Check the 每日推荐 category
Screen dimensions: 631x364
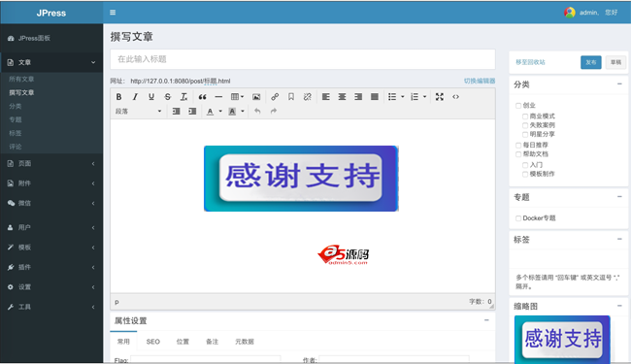point(518,146)
